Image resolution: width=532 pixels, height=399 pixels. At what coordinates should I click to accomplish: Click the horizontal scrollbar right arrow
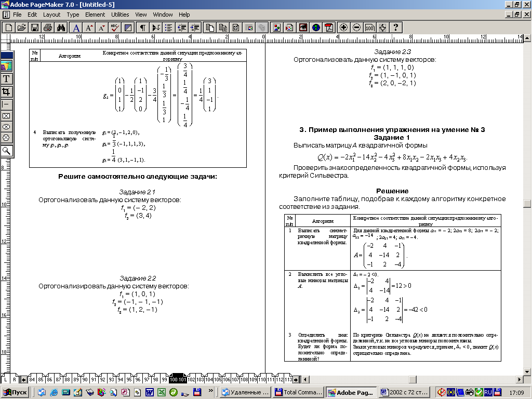pyautogui.click(x=520, y=379)
